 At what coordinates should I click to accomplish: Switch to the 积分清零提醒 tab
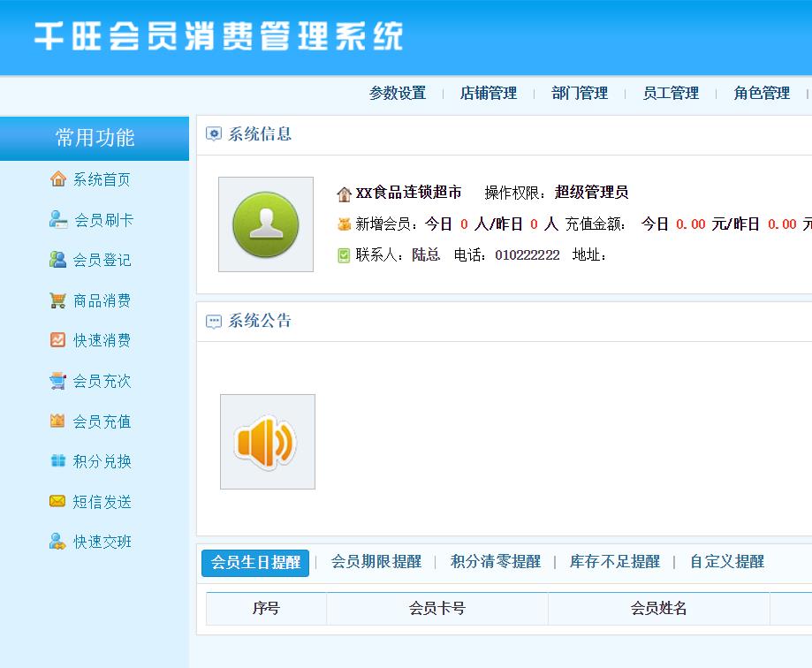pyautogui.click(x=496, y=562)
